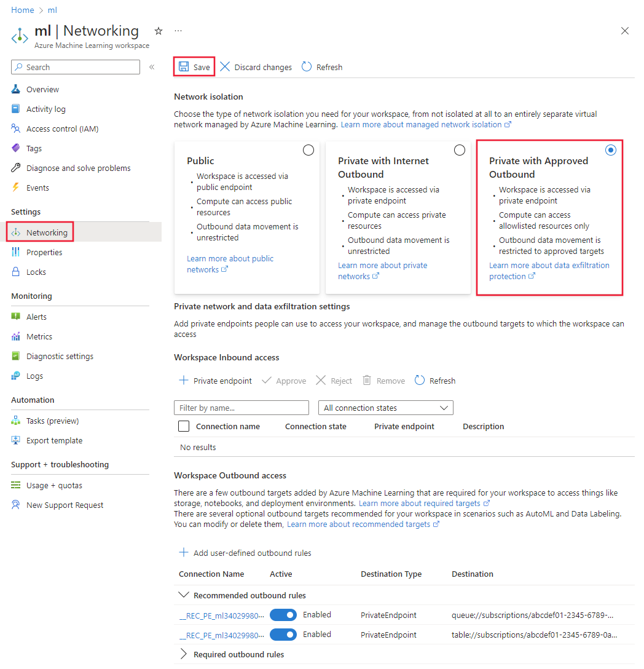This screenshot has width=644, height=669.
Task: Toggle the queue:// destination rule switch
Action: [x=283, y=615]
